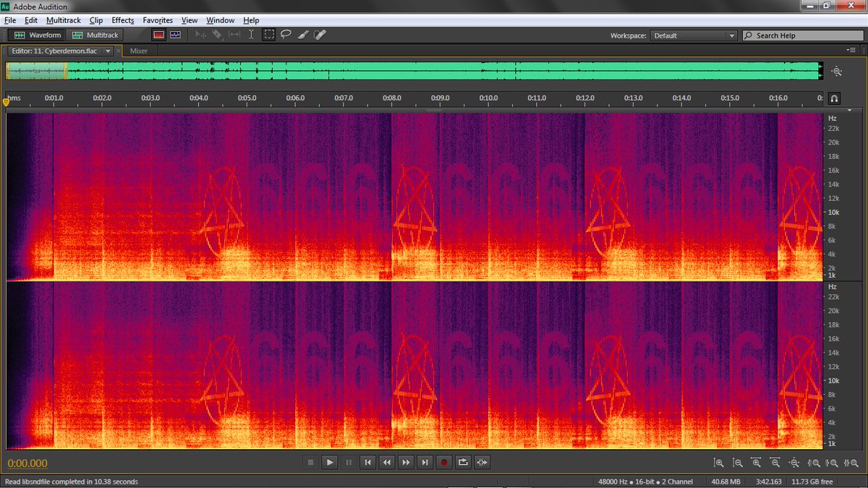Select the Time Selection tool
The width and height of the screenshot is (868, 488).
click(x=251, y=35)
